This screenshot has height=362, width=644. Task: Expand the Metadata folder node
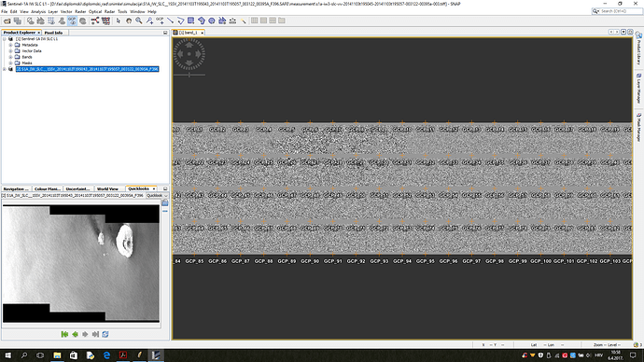point(10,45)
